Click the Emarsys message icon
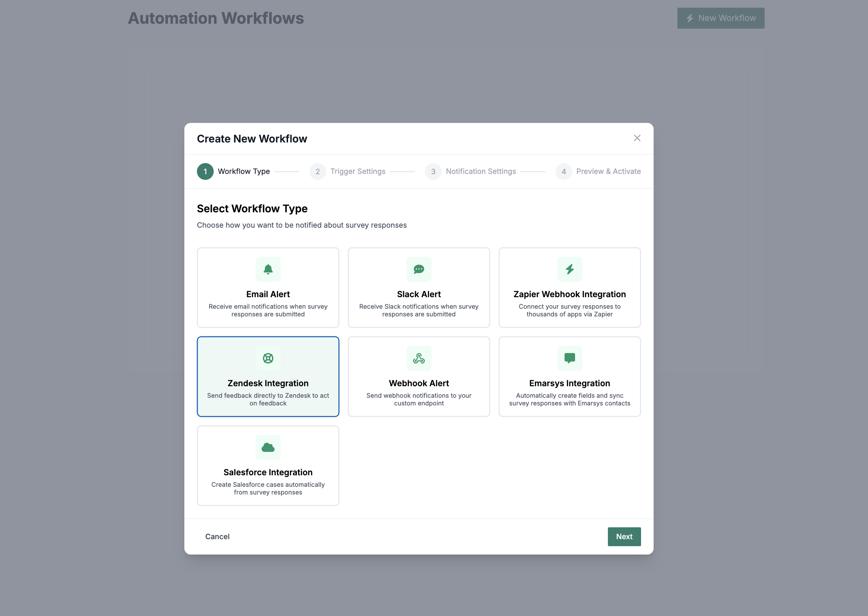This screenshot has width=868, height=616. click(569, 358)
